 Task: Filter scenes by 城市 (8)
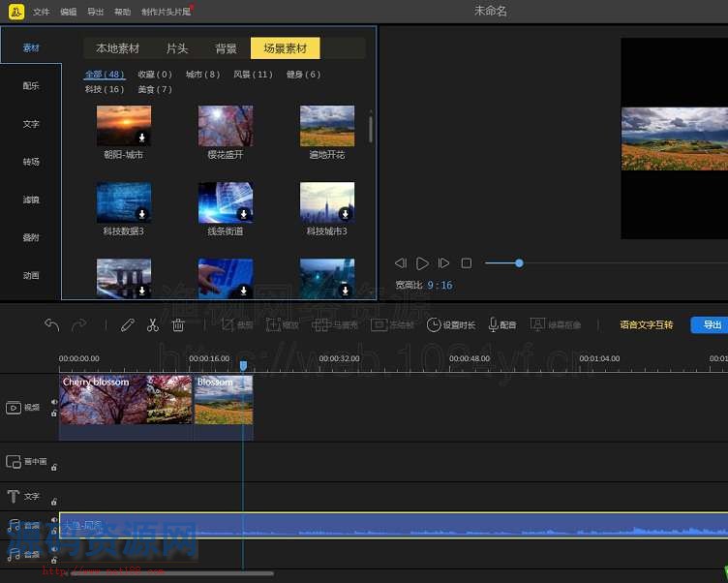coord(202,75)
